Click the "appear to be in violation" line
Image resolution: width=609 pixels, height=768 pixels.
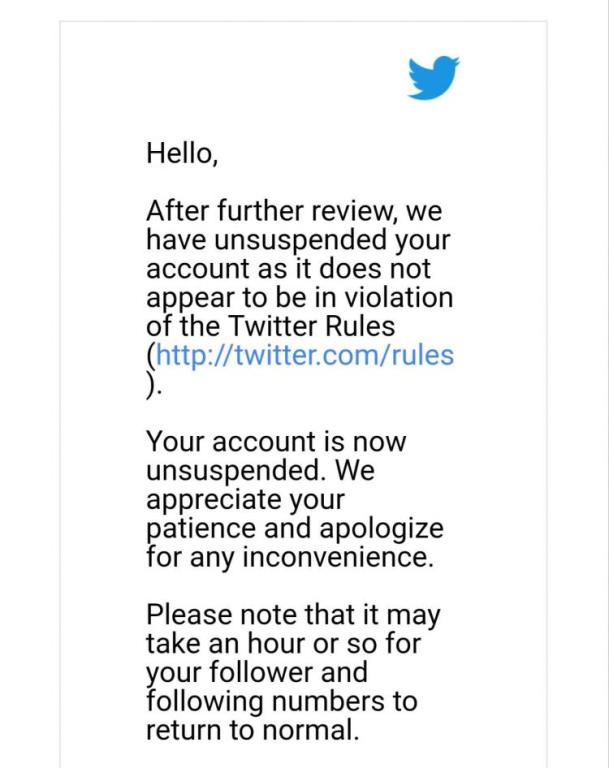(300, 298)
